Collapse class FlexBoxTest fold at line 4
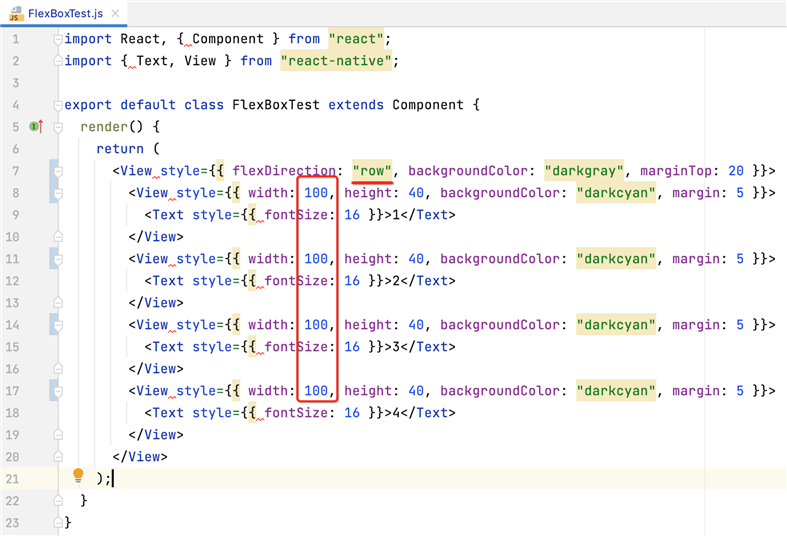 [58, 105]
